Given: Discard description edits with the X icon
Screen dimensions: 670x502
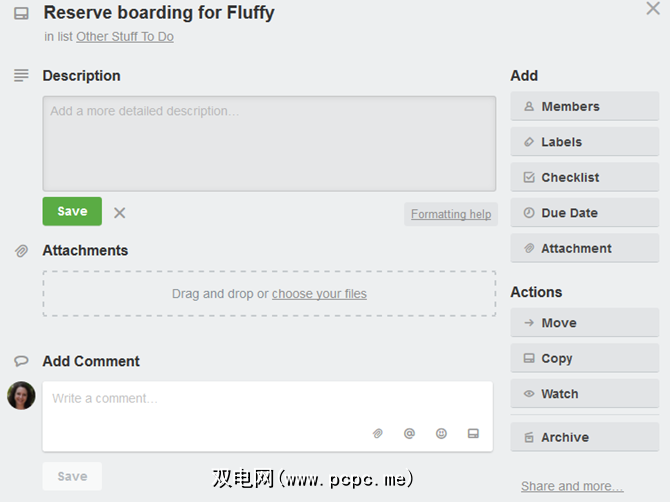Looking at the screenshot, I should coord(120,212).
